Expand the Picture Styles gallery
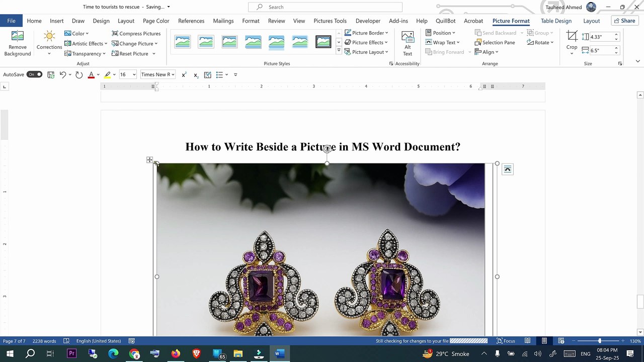Image resolution: width=644 pixels, height=362 pixels. (339, 51)
